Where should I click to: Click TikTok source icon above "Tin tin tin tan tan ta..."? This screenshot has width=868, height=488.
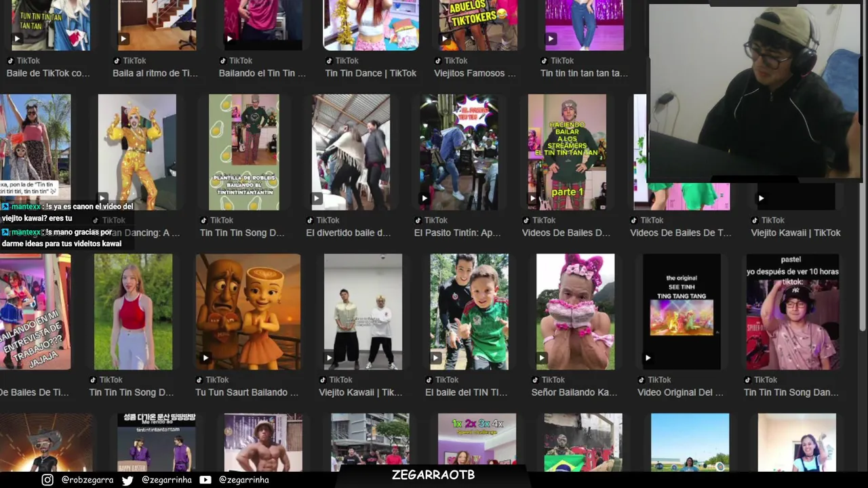[545, 61]
